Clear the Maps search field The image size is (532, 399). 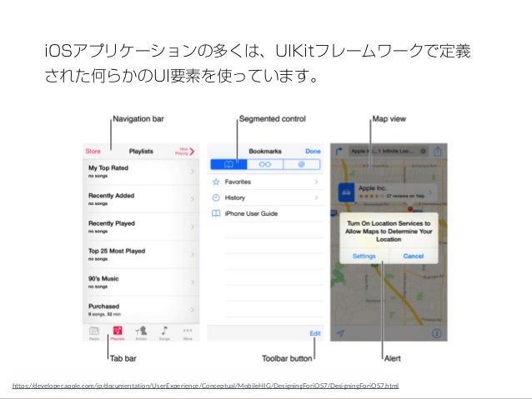pos(423,152)
